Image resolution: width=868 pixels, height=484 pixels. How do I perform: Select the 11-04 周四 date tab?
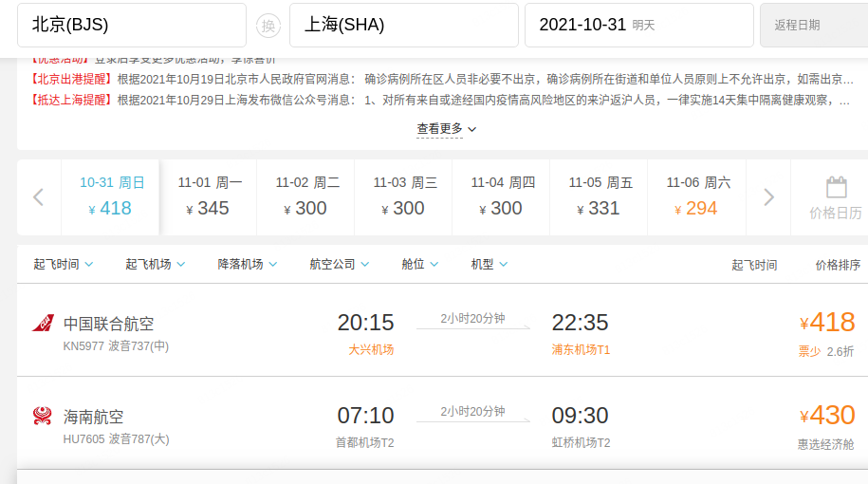[x=501, y=197]
